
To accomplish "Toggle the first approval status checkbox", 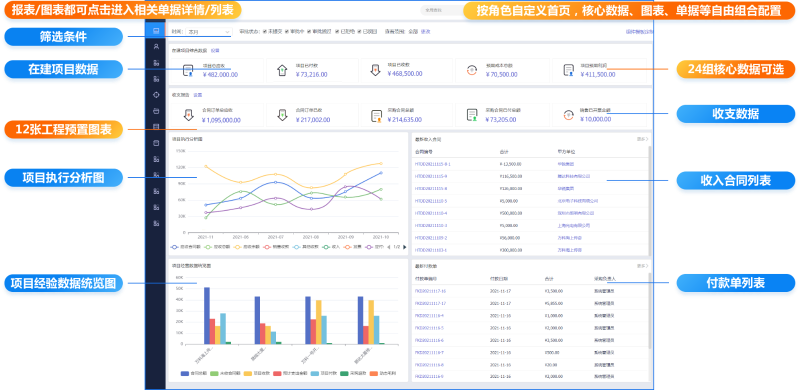I will (264, 32).
